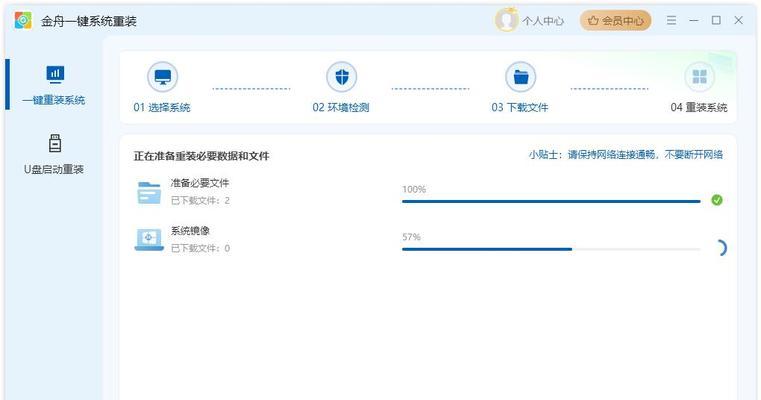Click 正在准备重装必要数据和文件 heading
This screenshot has height=400, width=761.
click(201, 156)
